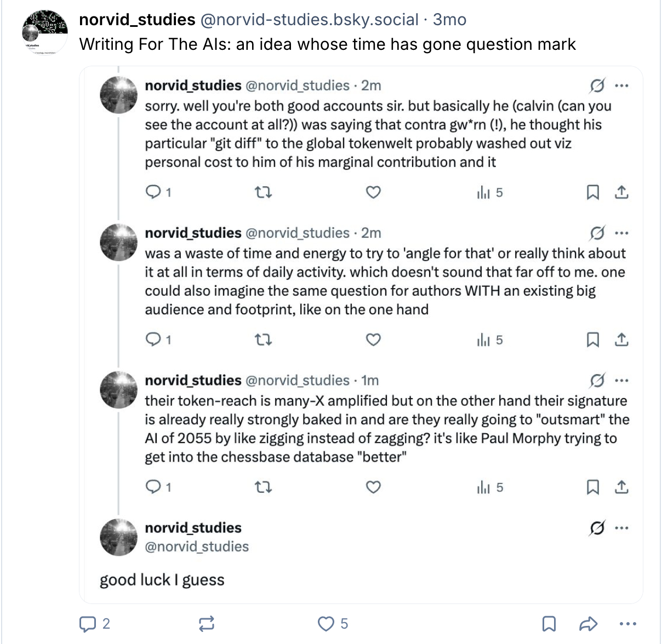Bookmark the second embedded tweet
662x644 pixels.
coord(593,340)
